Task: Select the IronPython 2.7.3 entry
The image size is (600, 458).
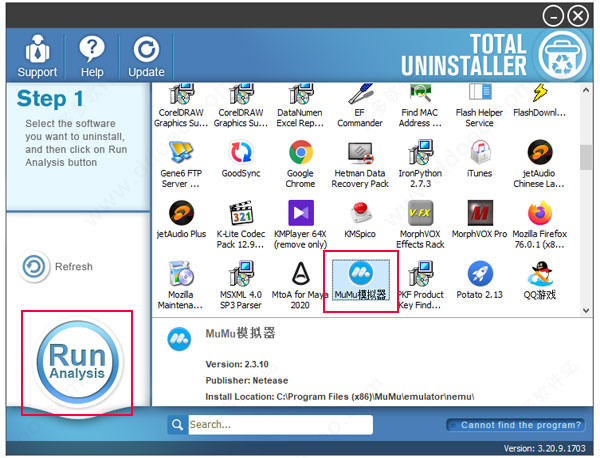Action: tap(420, 165)
